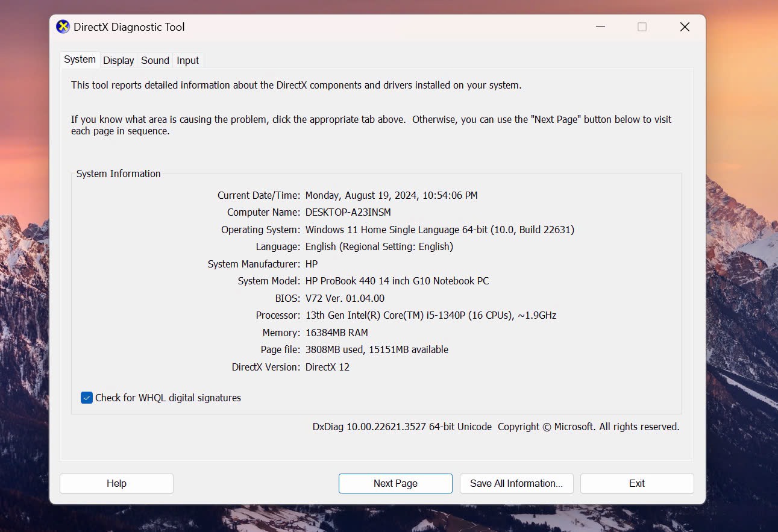
Task: Click the grayed-out maximize button
Action: (642, 27)
